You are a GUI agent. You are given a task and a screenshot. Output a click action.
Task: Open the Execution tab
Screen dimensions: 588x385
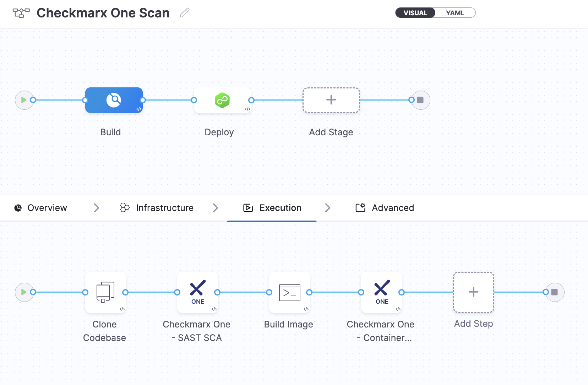(x=272, y=208)
